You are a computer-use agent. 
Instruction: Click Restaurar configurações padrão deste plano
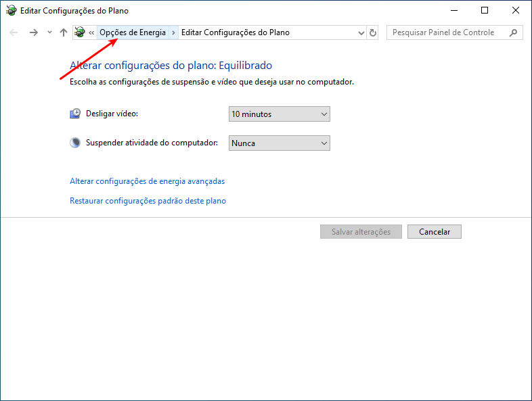(x=148, y=201)
